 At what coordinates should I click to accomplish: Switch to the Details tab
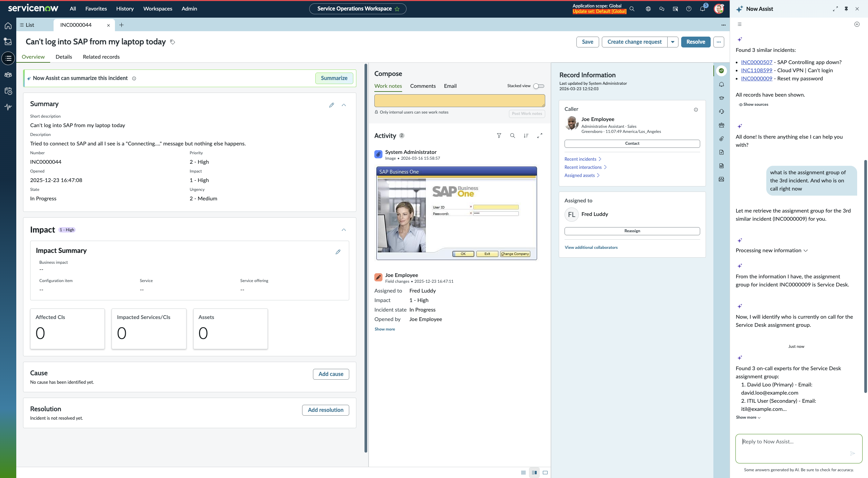tap(64, 57)
